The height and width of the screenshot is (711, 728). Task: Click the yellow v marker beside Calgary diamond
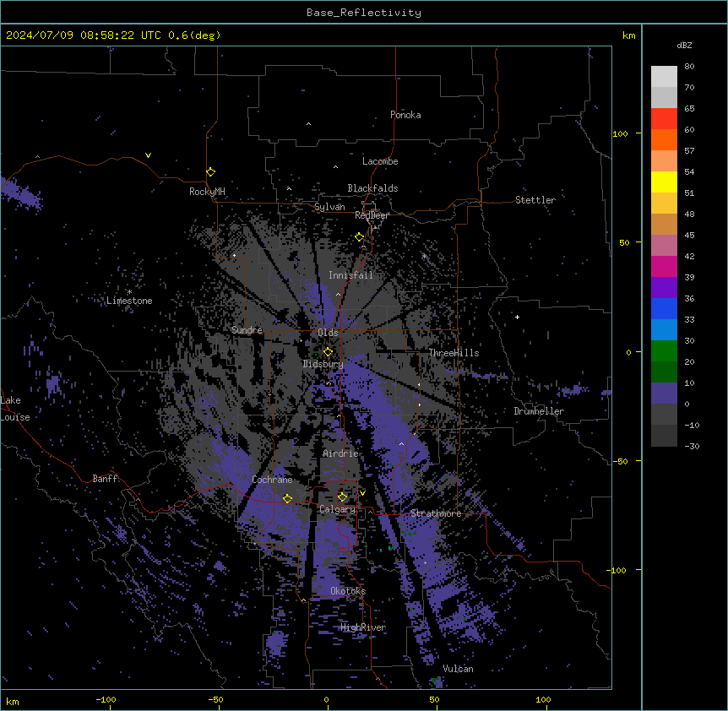[x=362, y=493]
